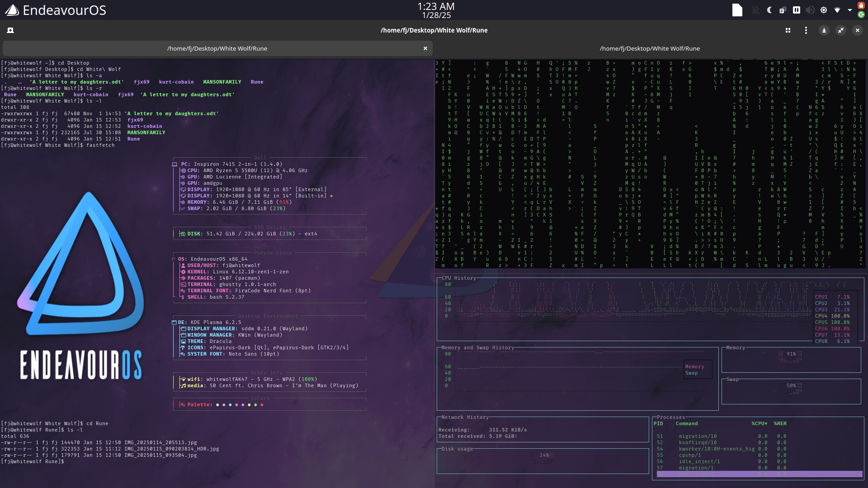
Task: Click the Memory legend label in history panel
Action: pyautogui.click(x=694, y=366)
